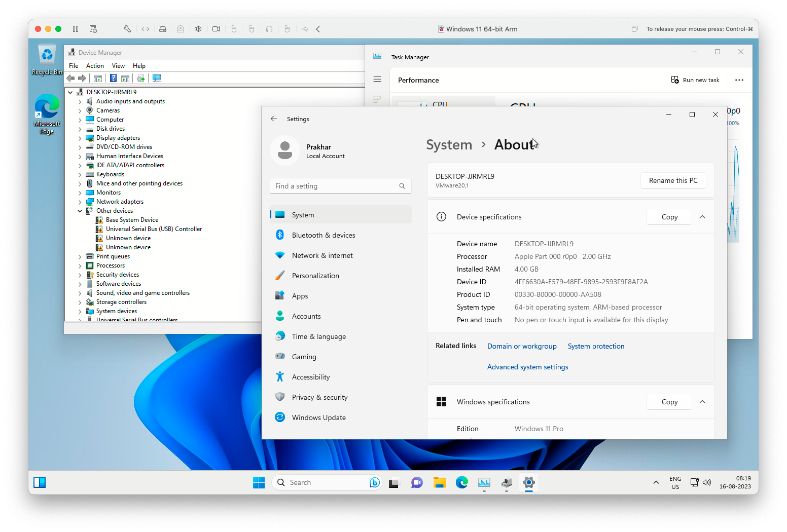Click the Rename this PC button

pos(673,180)
